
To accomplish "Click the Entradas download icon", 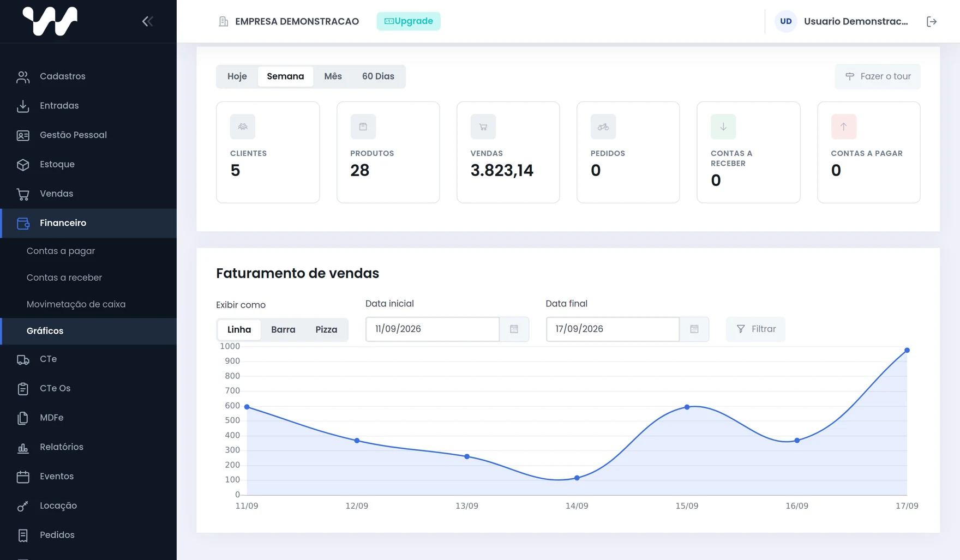I will click(23, 106).
